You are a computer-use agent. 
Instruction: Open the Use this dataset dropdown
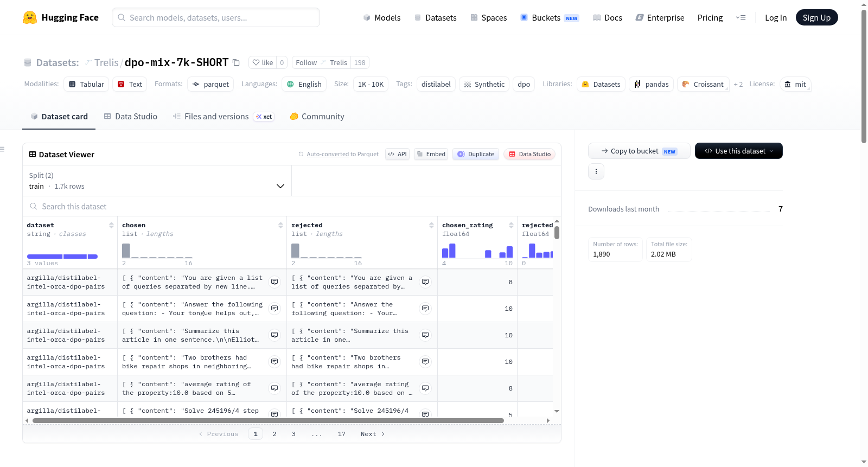click(x=738, y=151)
